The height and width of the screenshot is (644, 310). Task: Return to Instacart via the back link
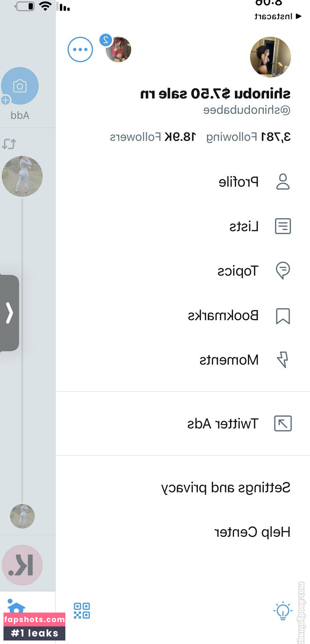(x=278, y=16)
